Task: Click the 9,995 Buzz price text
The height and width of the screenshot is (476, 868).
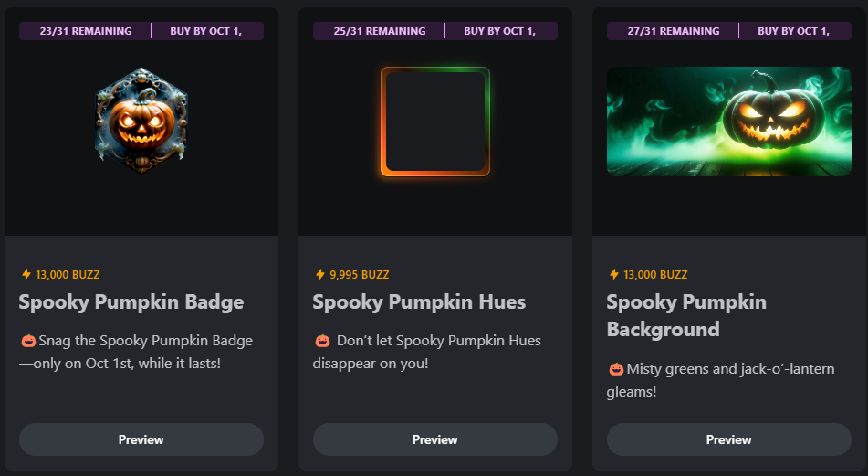Action: (360, 275)
